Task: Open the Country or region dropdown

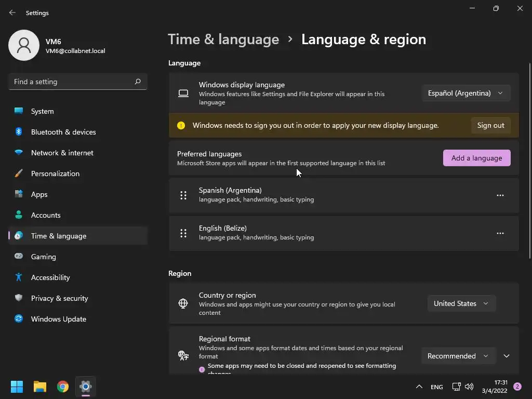Action: (x=461, y=303)
